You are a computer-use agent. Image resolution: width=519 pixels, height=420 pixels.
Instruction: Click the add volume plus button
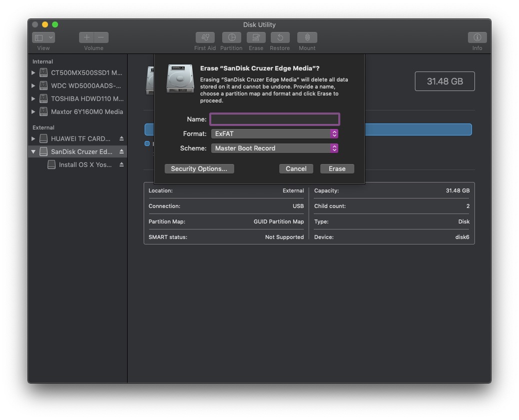(x=87, y=38)
